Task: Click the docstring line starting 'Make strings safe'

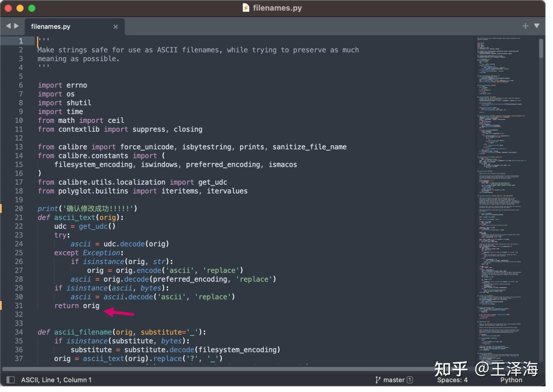Action: click(x=198, y=50)
